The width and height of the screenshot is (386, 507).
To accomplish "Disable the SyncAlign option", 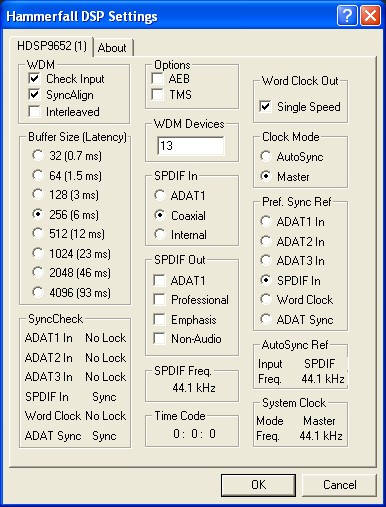I will 34,95.
